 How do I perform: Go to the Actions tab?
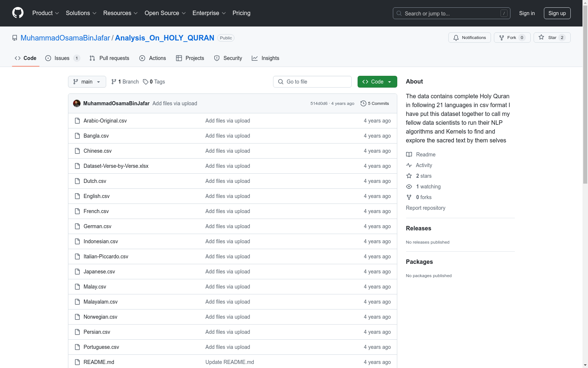[153, 58]
